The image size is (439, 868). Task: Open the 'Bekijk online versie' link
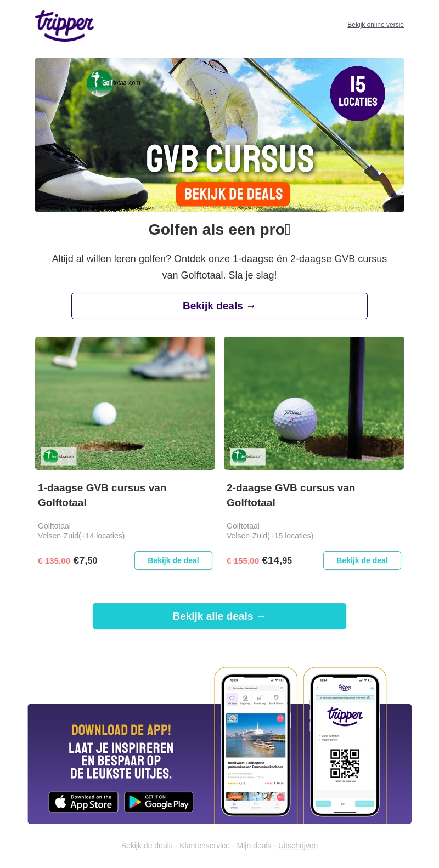(x=375, y=25)
